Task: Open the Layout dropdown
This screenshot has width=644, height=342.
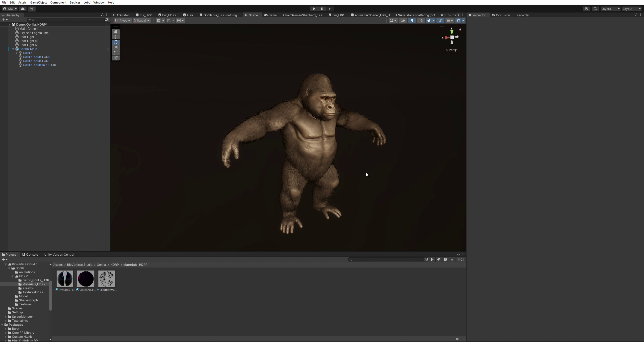Action: coord(631,9)
